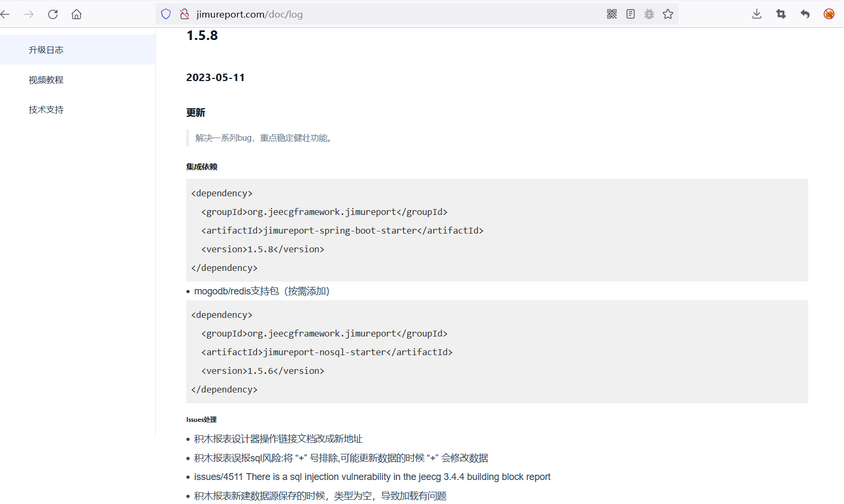
Task: Click the 1.5.8 version heading
Action: [202, 36]
